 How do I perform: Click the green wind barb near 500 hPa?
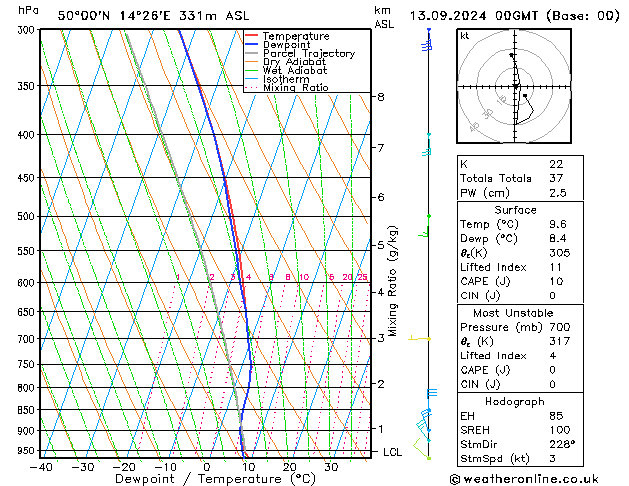425,226
